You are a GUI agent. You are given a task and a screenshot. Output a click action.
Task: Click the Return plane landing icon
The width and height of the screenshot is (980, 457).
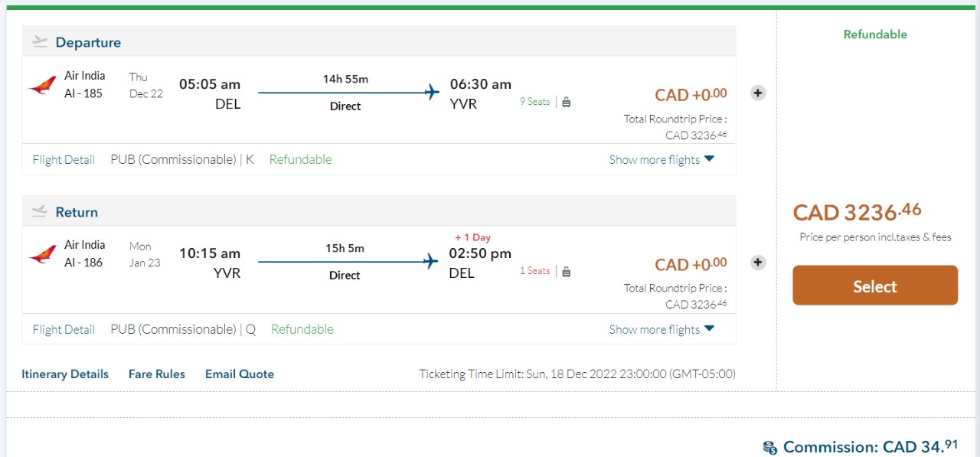(x=41, y=212)
